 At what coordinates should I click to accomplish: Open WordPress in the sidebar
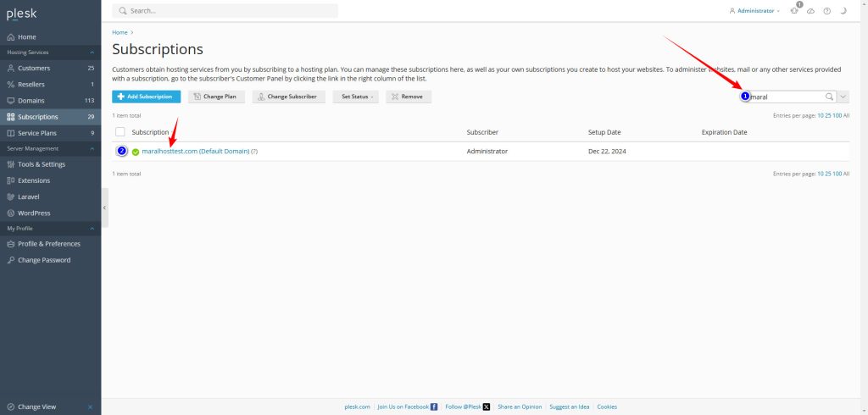pyautogui.click(x=34, y=213)
